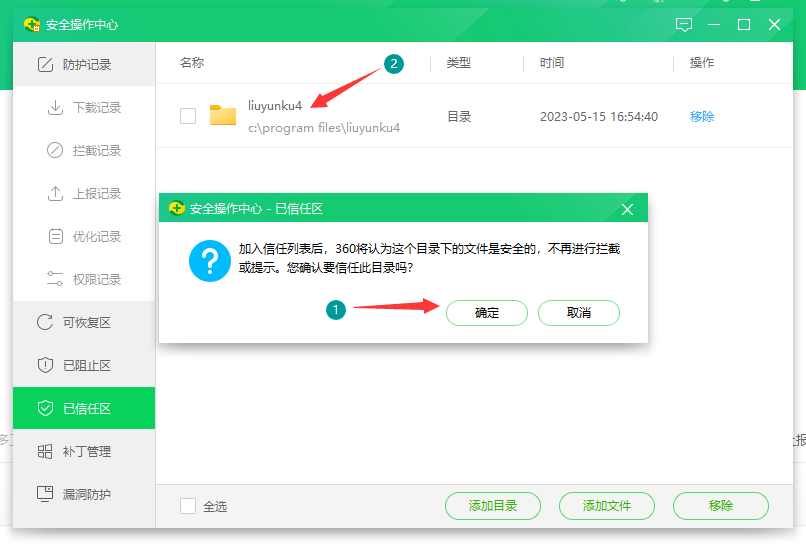Click the 已信任区 shield check icon

tap(45, 408)
